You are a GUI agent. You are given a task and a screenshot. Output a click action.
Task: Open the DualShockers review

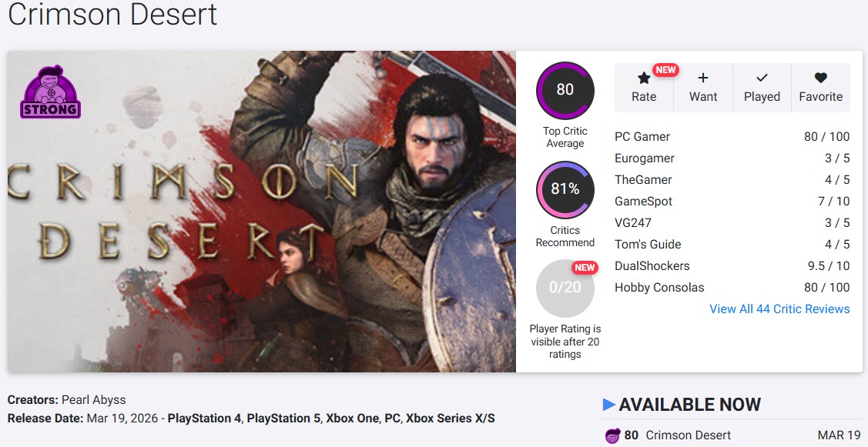click(x=652, y=266)
